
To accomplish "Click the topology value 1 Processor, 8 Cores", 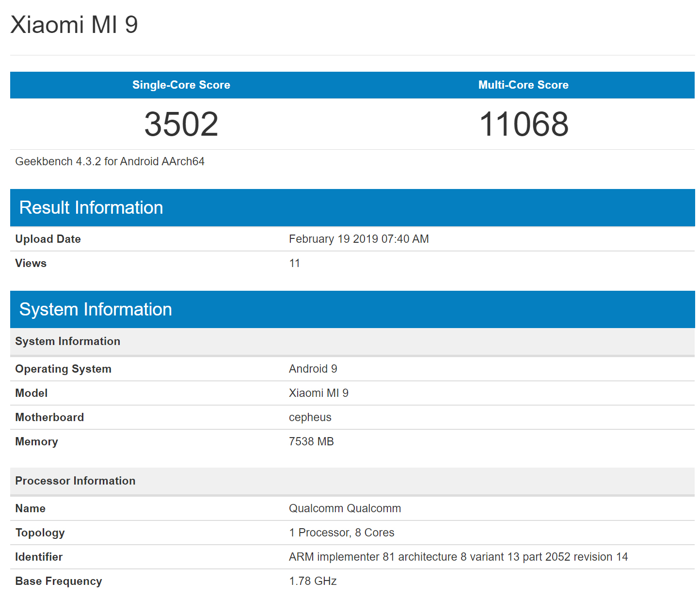I will click(x=341, y=533).
